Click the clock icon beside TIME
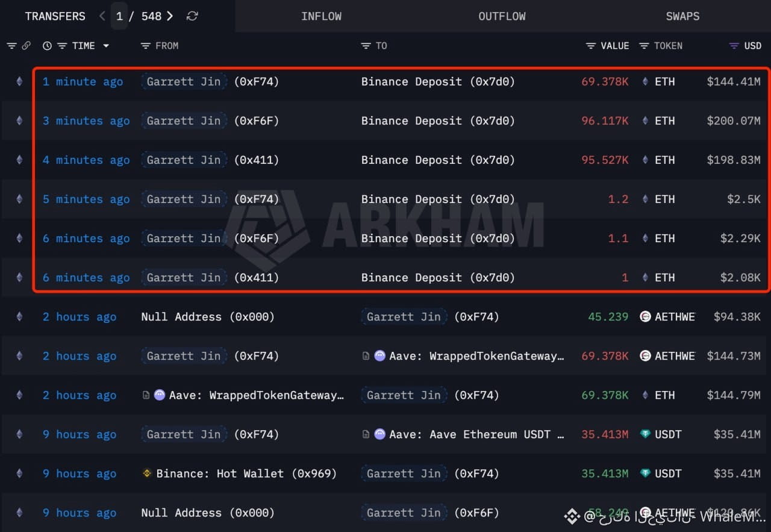Screen dimensions: 771x532 [x=48, y=46]
